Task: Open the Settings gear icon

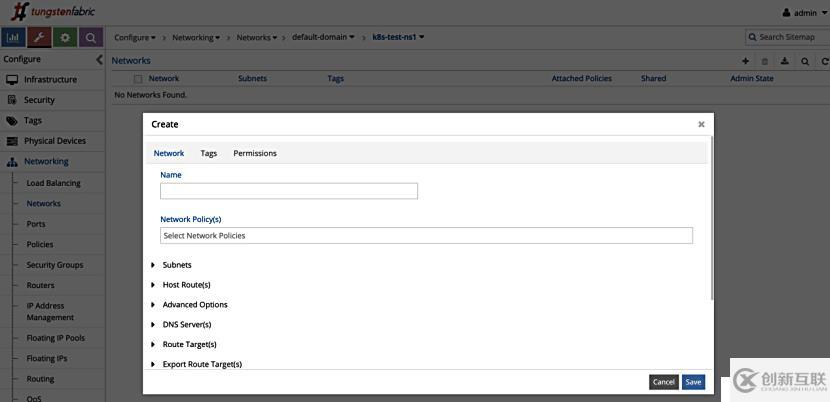Action: pos(65,38)
